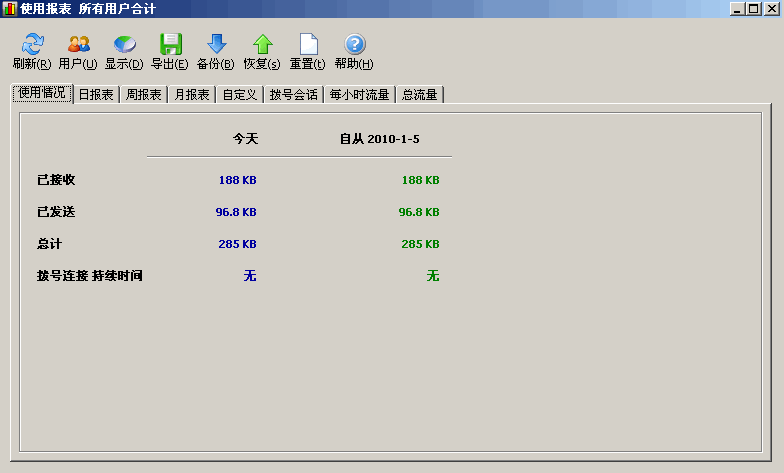This screenshot has height=473, width=784.
Task: Minimize the 使用报表 window
Action: tap(738, 8)
